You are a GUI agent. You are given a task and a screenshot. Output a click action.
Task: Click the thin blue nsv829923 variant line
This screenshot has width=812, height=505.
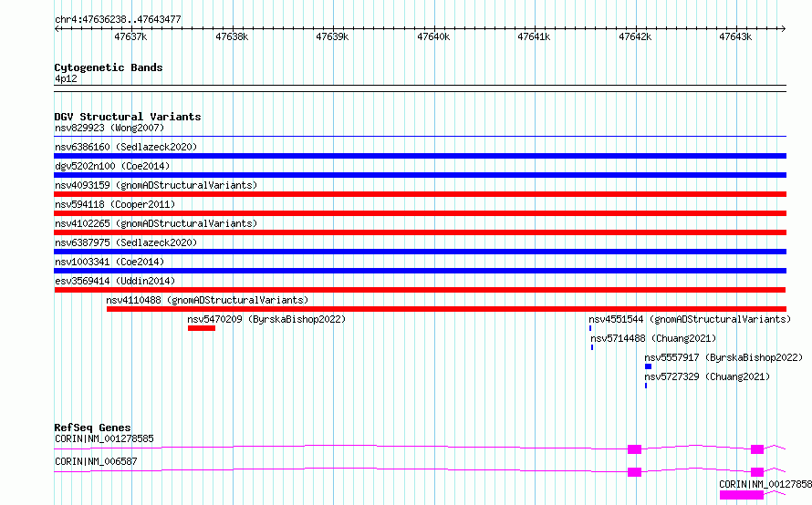point(420,137)
